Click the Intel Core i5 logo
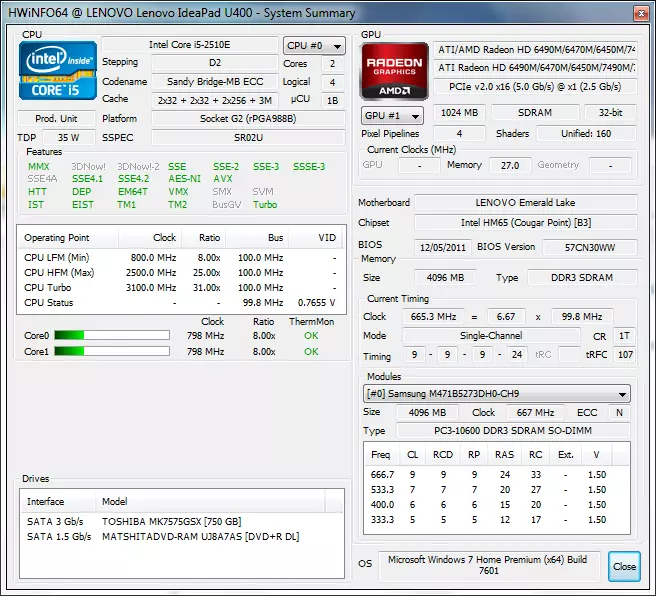 tap(58, 70)
